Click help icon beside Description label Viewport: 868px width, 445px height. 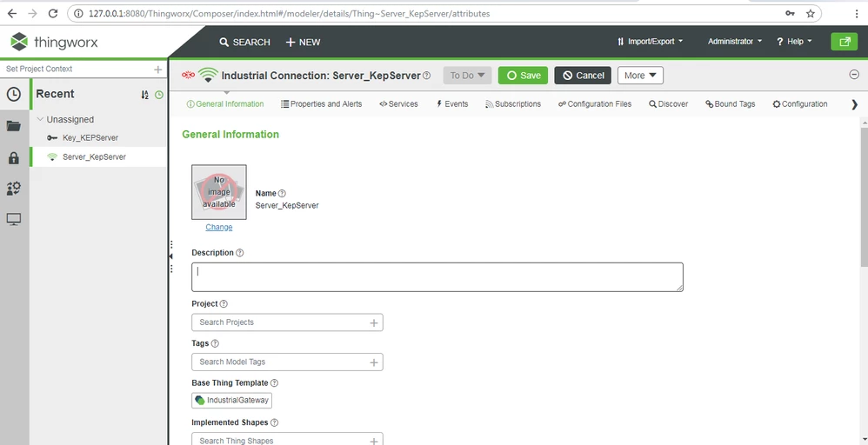click(240, 252)
